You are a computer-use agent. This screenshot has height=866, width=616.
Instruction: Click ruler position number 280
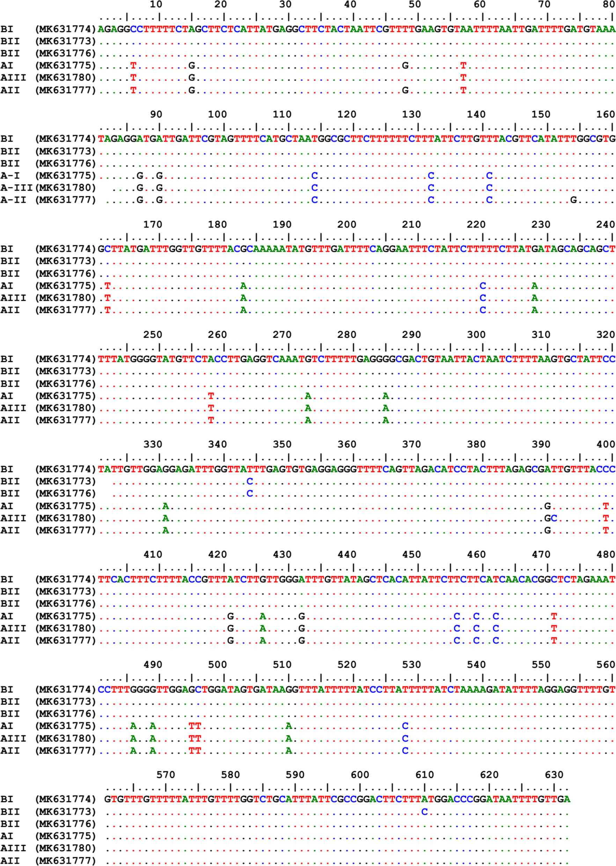click(x=347, y=334)
